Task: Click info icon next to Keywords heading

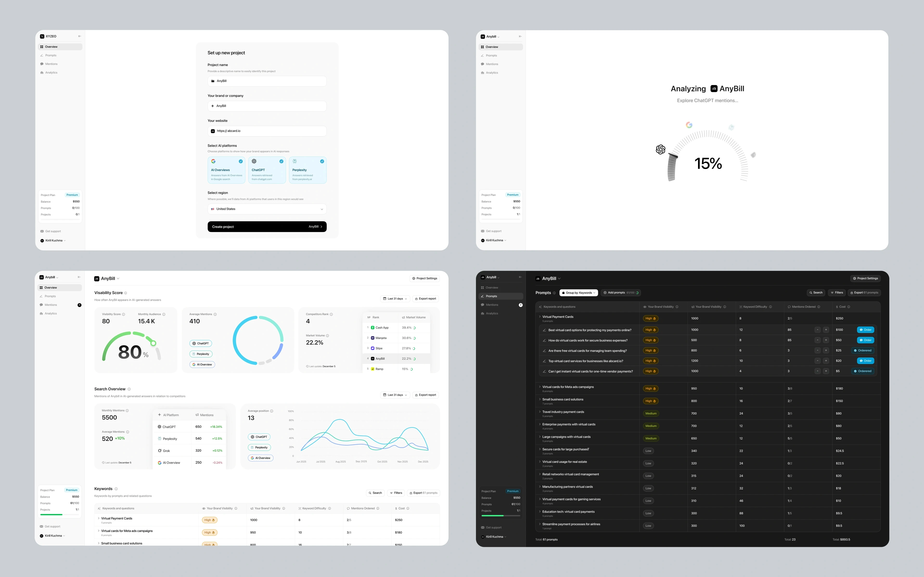Action: tap(116, 489)
